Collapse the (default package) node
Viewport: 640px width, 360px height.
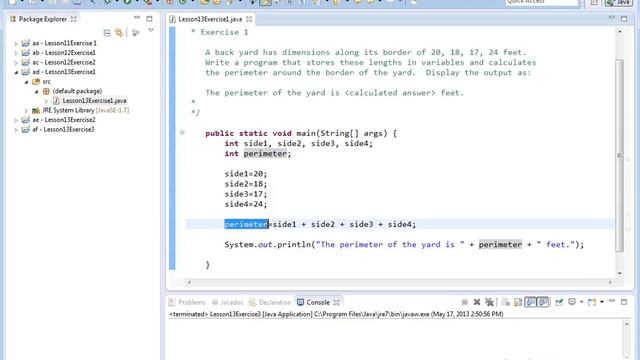coord(36,91)
